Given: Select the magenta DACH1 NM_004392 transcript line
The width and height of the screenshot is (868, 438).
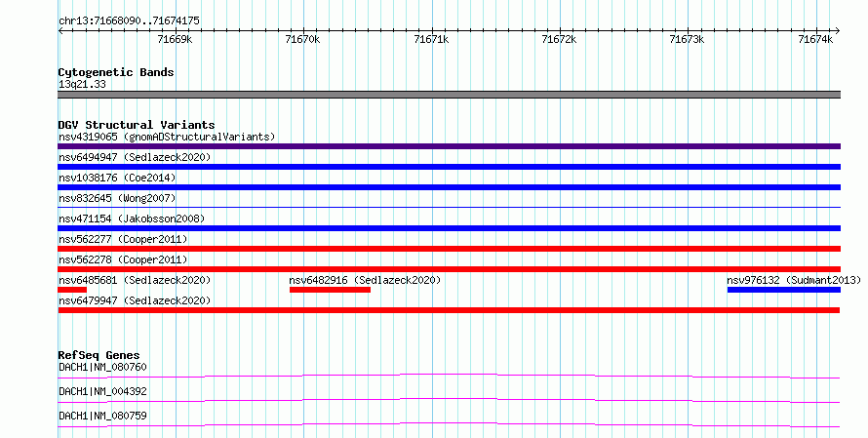Looking at the screenshot, I should (x=449, y=400).
